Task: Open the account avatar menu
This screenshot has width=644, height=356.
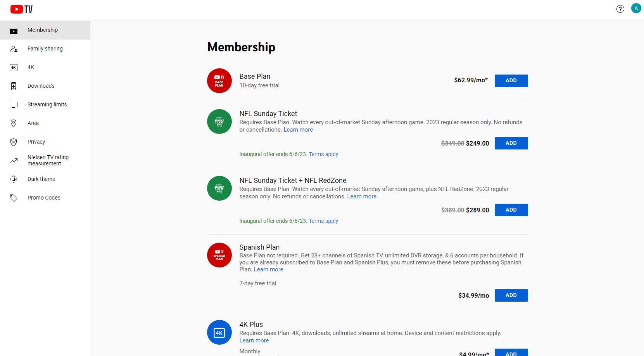Action: point(636,8)
